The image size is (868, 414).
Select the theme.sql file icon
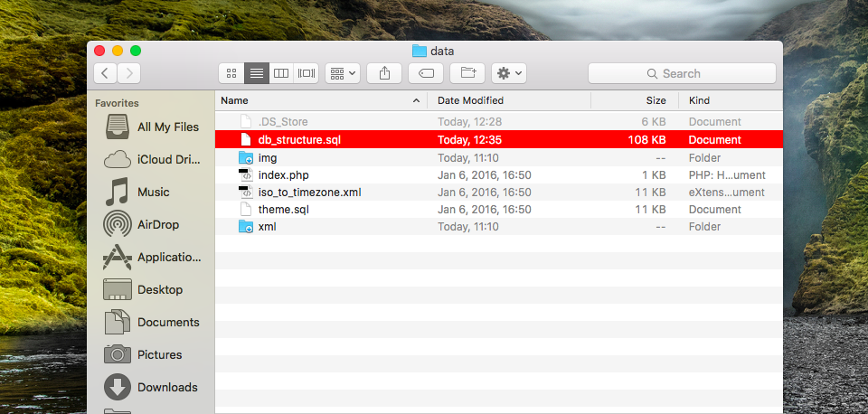246,209
